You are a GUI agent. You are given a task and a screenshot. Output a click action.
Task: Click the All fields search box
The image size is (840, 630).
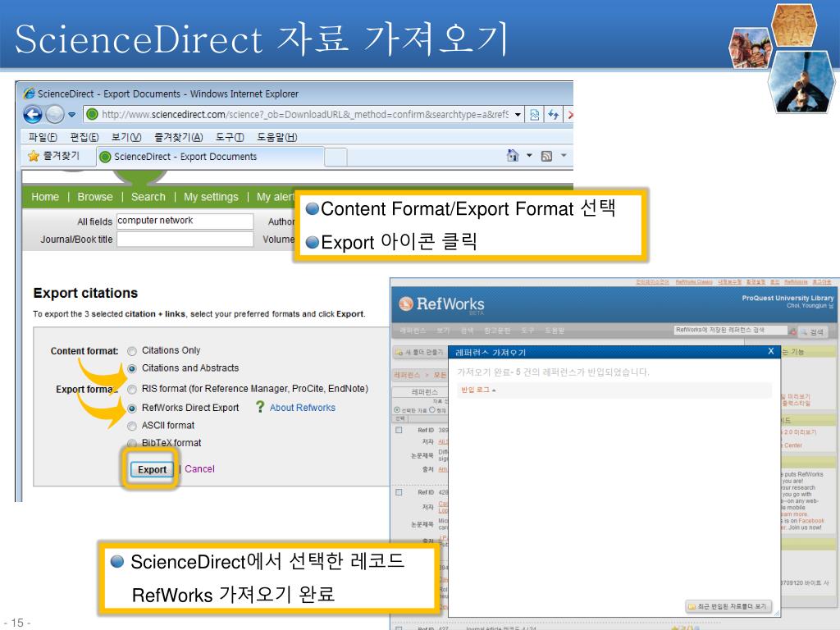pos(185,221)
